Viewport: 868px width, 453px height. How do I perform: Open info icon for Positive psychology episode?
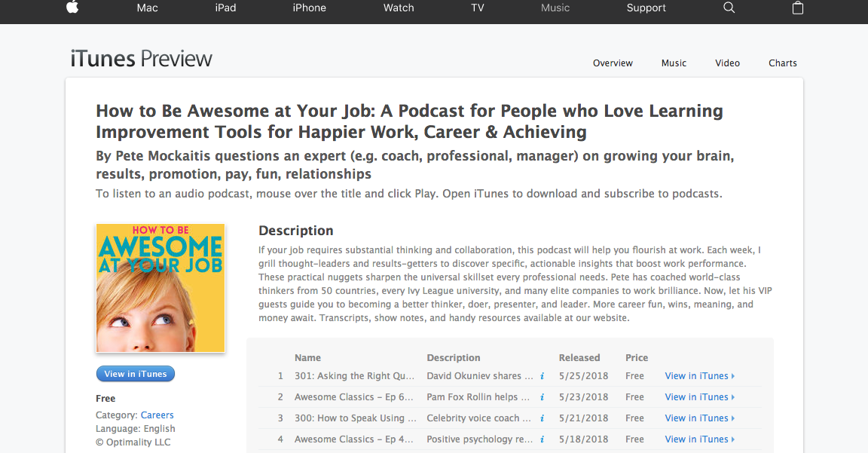pyautogui.click(x=542, y=439)
